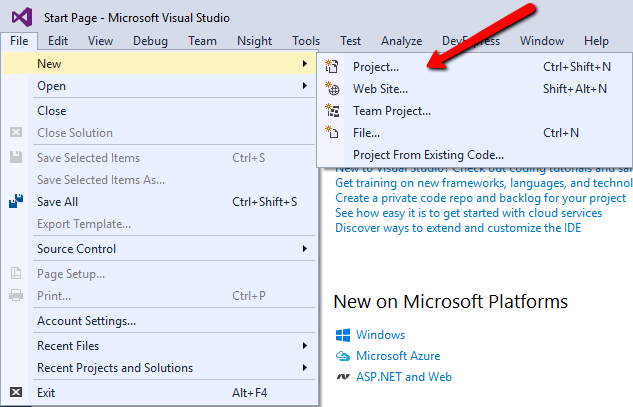Screen dimensions: 633x407
Task: Choose Project From Existing Code...
Action: click(x=475, y=155)
